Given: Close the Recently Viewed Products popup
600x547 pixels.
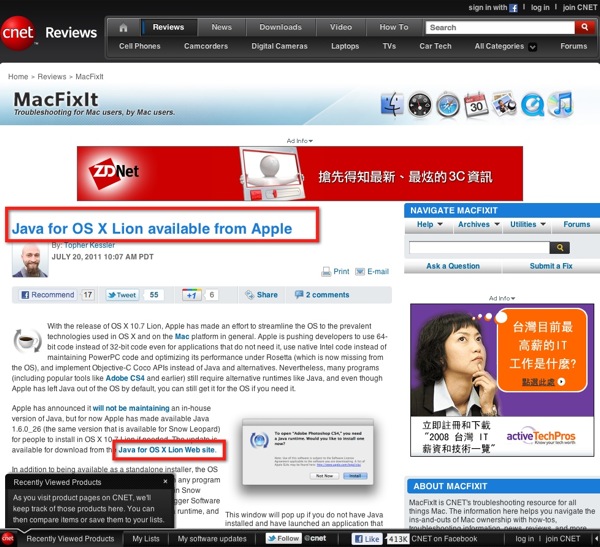Looking at the screenshot, I should click(165, 482).
